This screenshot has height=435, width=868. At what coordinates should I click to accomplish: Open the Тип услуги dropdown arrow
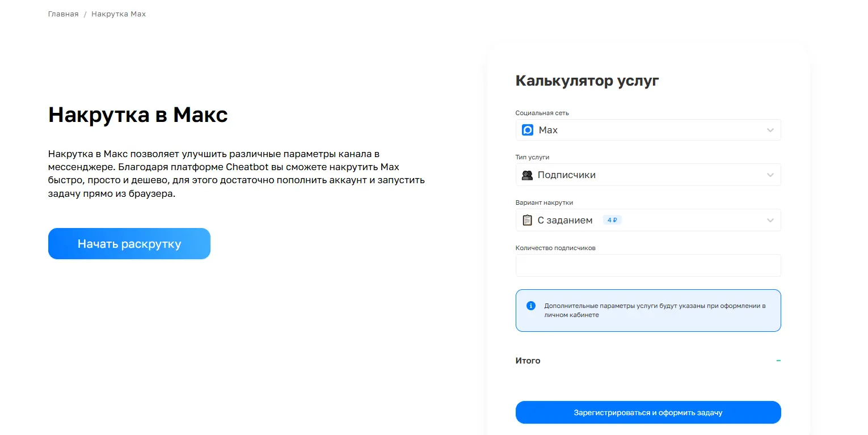[x=770, y=175]
